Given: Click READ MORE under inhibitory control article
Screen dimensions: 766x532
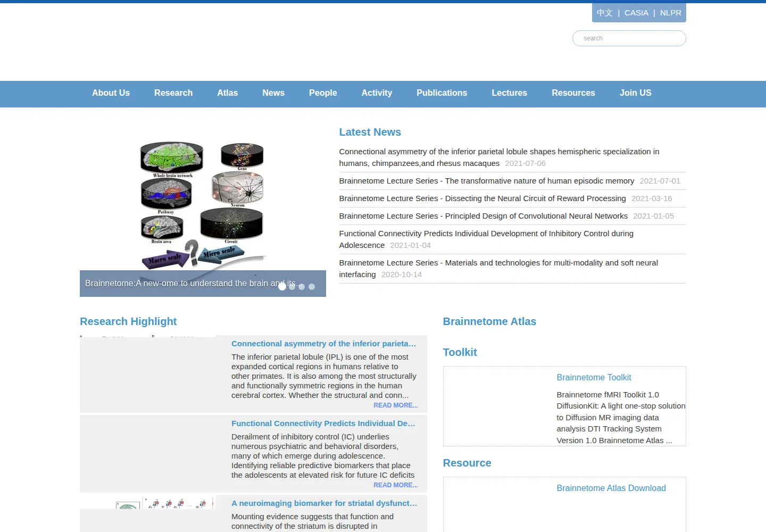Looking at the screenshot, I should [395, 485].
